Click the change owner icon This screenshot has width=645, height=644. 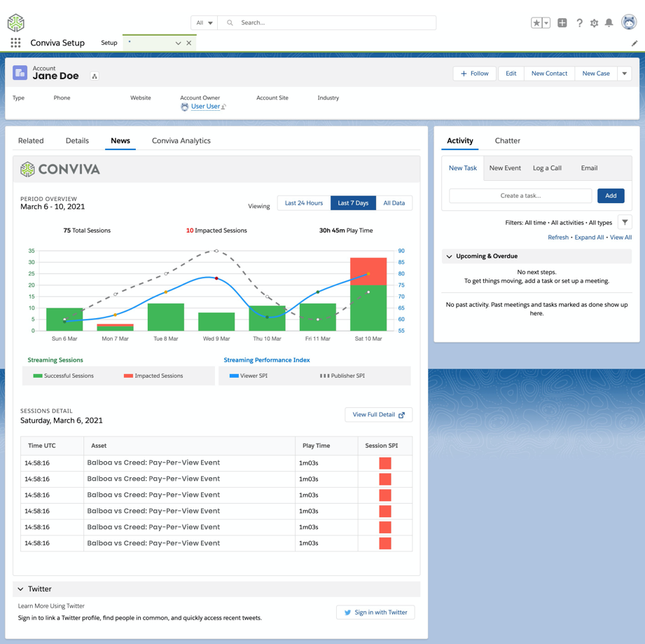pos(224,107)
